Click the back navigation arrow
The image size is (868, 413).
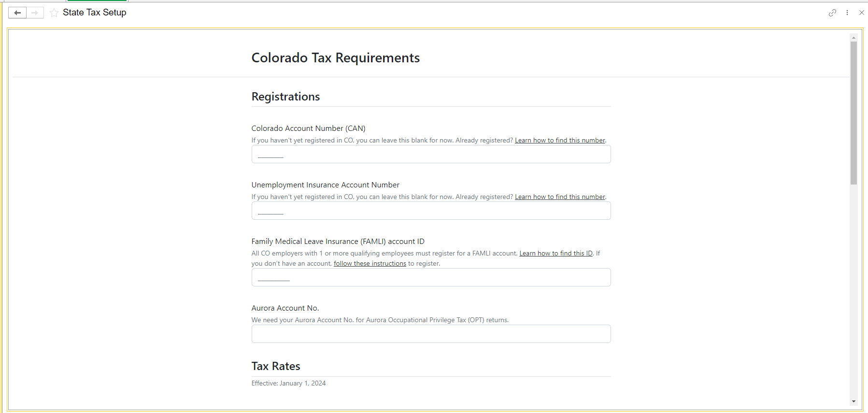(x=17, y=13)
